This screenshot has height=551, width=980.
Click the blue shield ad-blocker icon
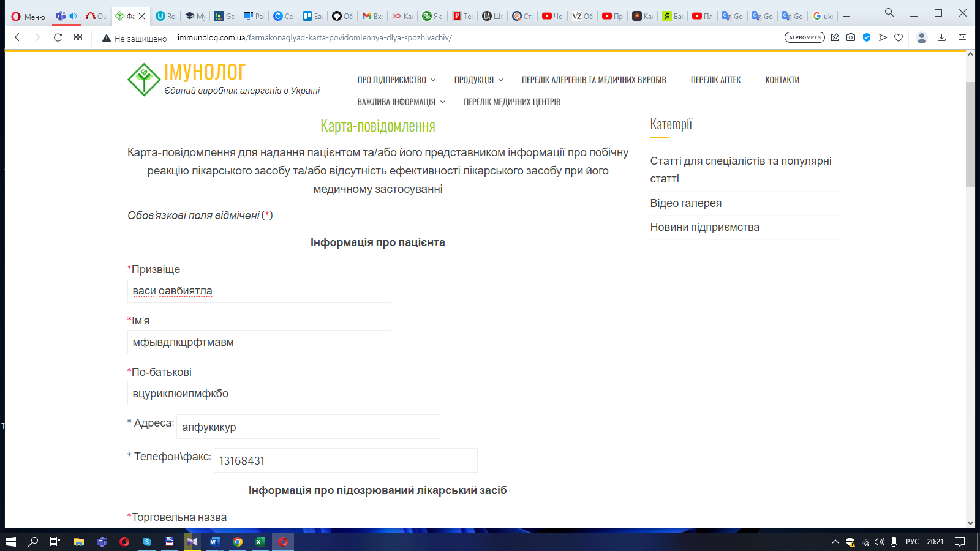tap(867, 37)
